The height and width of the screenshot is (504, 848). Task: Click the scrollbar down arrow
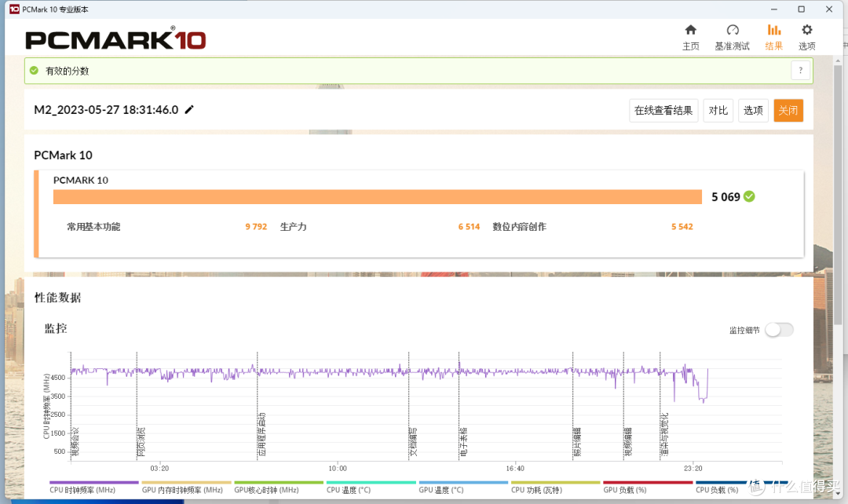click(839, 494)
